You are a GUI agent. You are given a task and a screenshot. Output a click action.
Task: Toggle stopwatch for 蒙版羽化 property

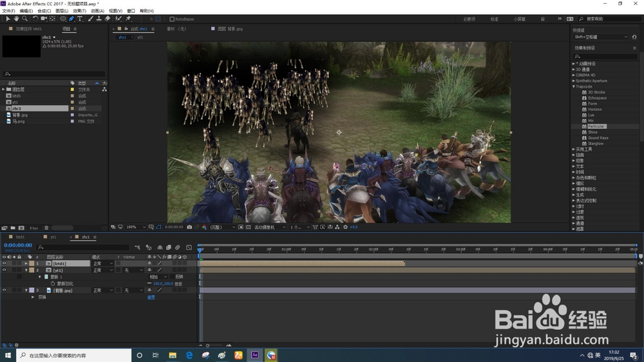[x=53, y=283]
